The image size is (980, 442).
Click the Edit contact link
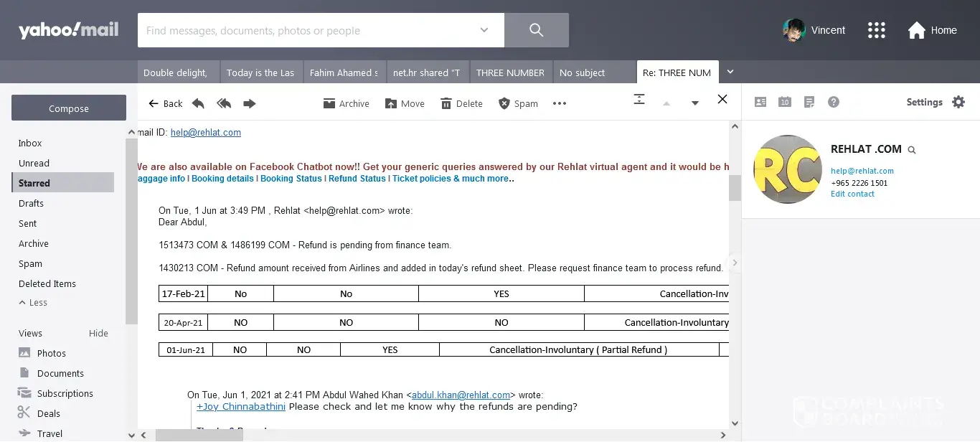852,194
